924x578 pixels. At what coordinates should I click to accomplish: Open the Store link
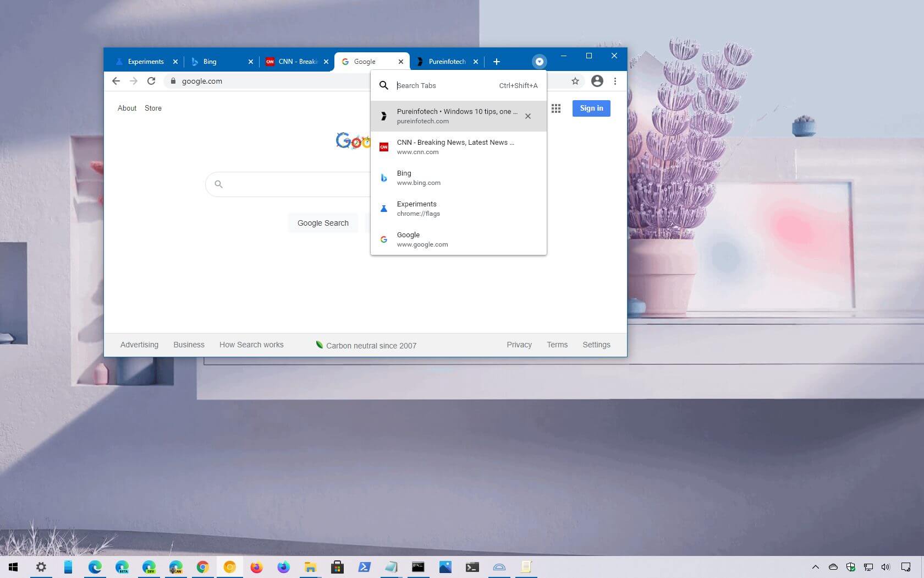point(153,108)
